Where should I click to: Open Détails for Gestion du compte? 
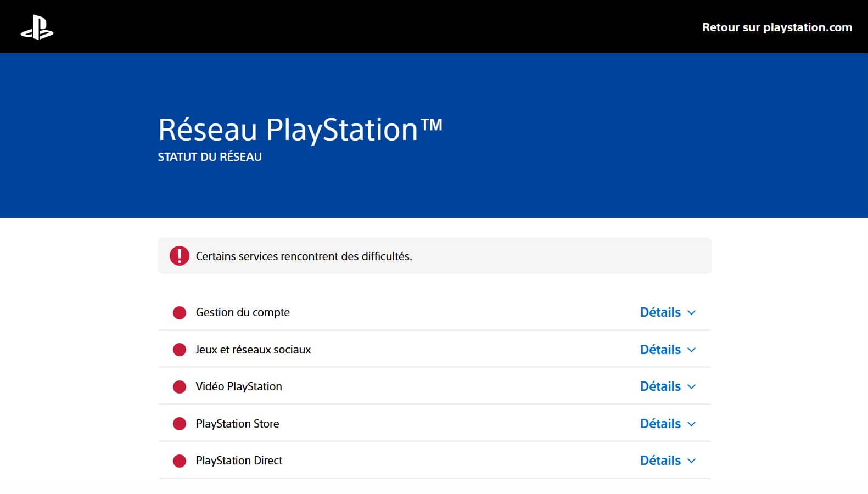[660, 312]
